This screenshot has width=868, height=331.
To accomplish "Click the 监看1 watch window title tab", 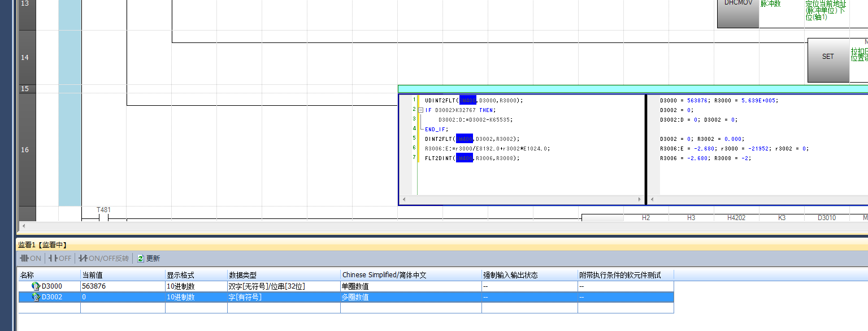I will (x=42, y=245).
